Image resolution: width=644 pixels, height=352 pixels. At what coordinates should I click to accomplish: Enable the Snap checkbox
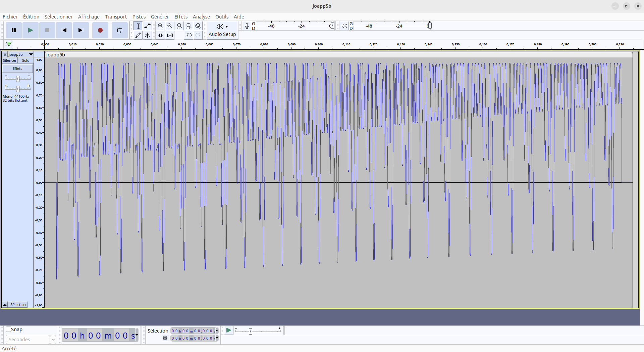point(9,329)
